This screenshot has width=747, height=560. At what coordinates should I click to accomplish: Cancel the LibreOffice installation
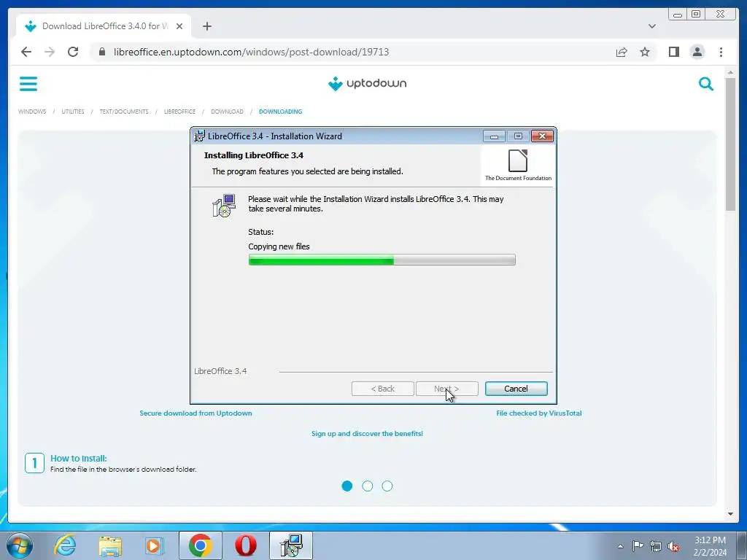click(516, 389)
